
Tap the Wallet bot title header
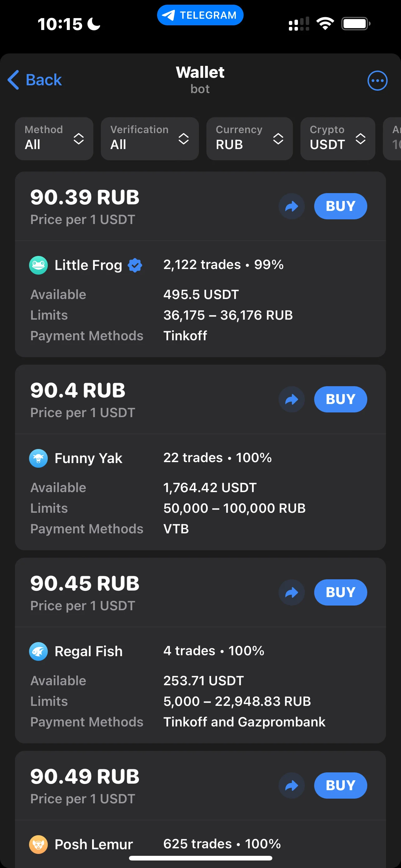[200, 80]
